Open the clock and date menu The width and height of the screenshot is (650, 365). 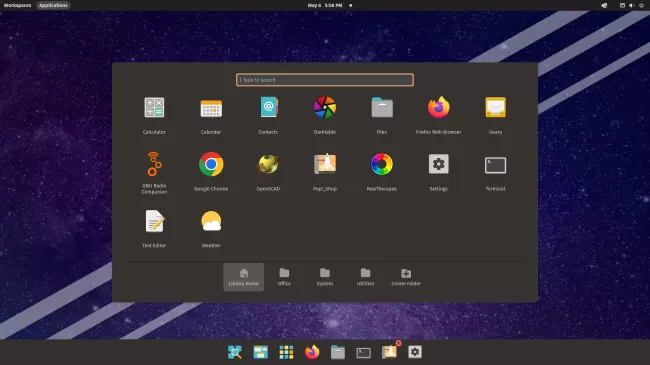[325, 5]
